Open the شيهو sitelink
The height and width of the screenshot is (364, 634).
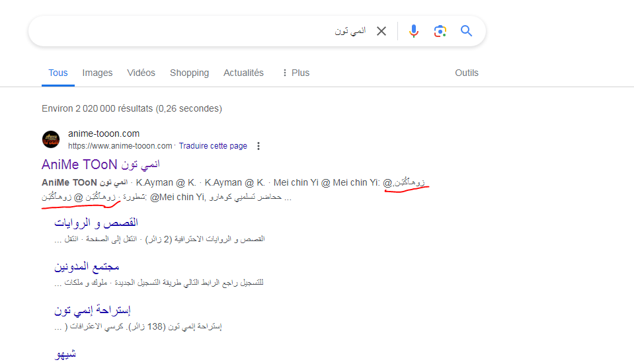coord(65,354)
